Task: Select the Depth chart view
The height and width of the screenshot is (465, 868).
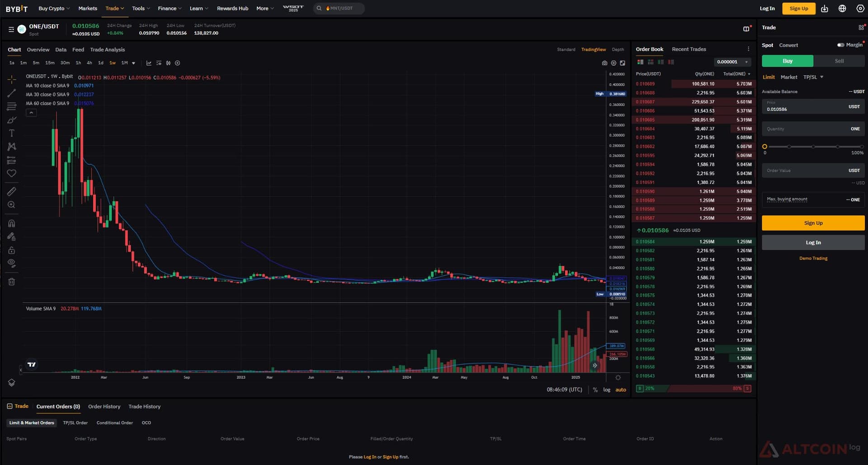Action: click(x=618, y=50)
